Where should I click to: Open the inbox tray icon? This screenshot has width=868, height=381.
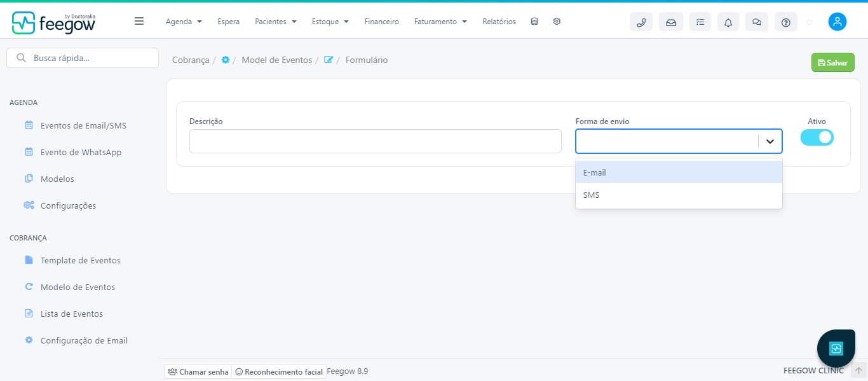[671, 22]
